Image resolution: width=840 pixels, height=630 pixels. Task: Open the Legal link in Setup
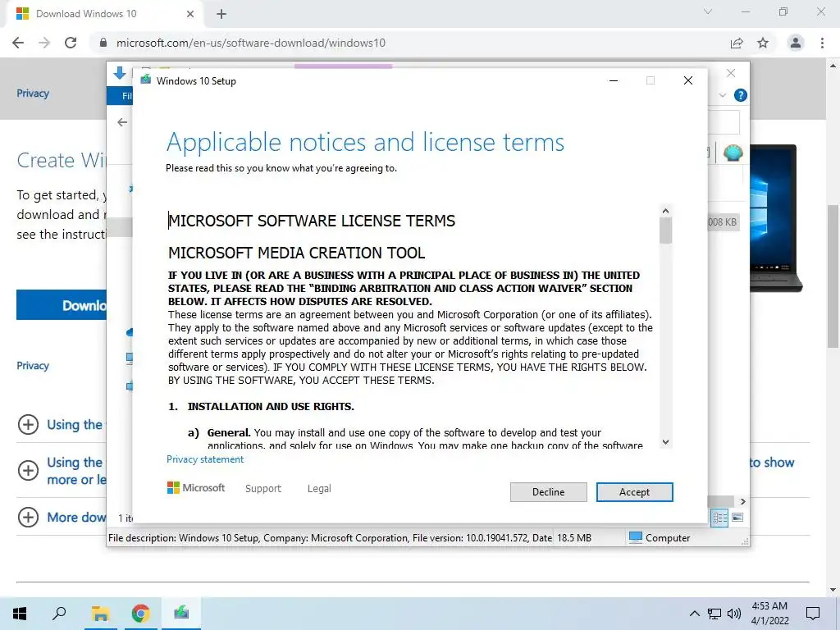[x=319, y=488]
